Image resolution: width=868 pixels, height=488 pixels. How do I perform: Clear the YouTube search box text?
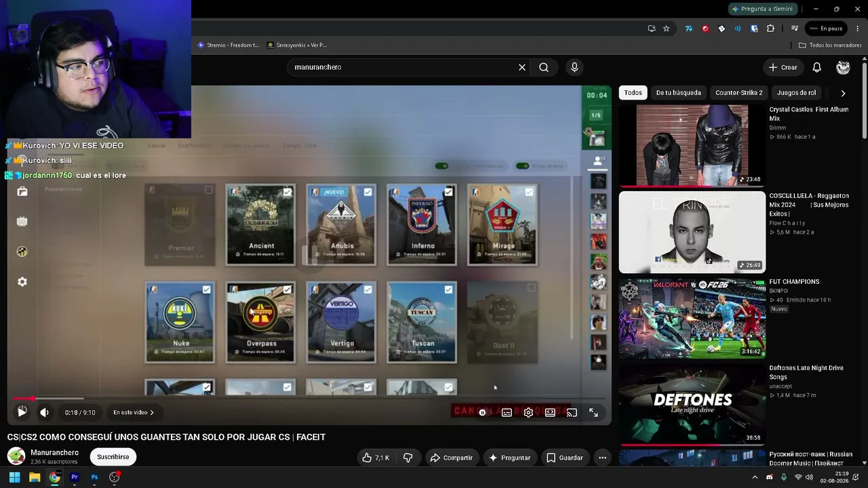coord(522,67)
